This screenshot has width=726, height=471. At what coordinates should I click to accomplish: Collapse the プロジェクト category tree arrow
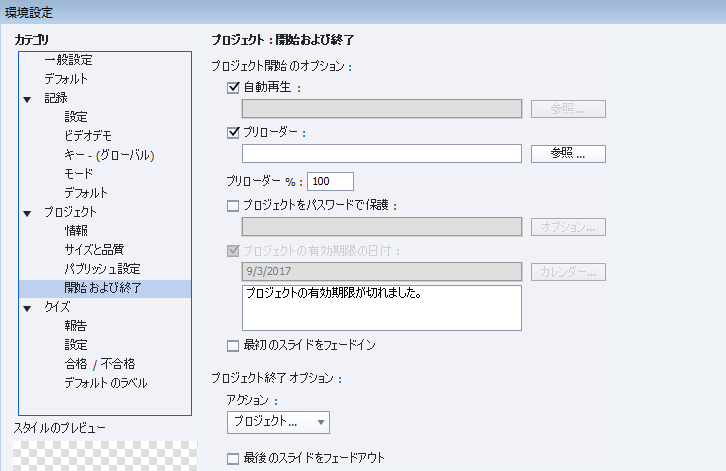point(28,212)
